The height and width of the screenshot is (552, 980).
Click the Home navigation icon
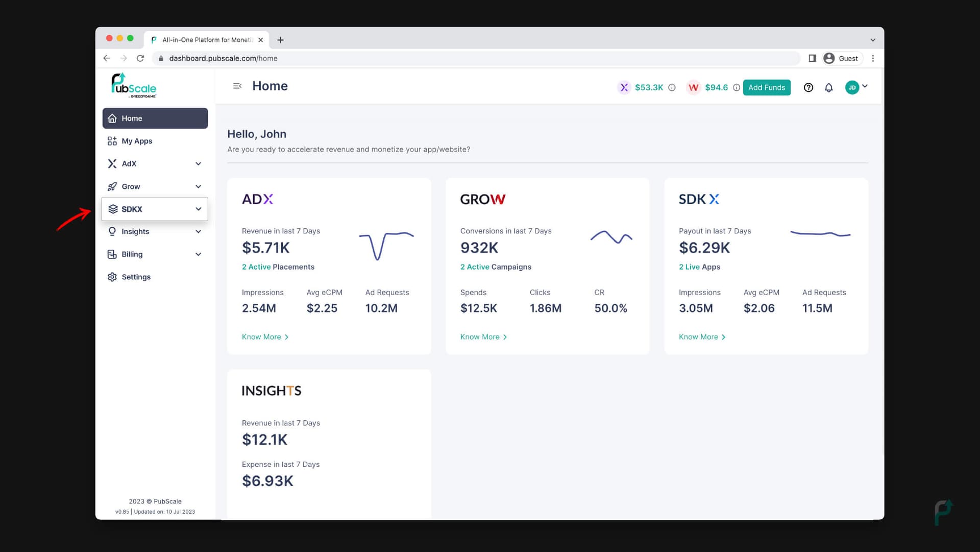[x=112, y=118]
